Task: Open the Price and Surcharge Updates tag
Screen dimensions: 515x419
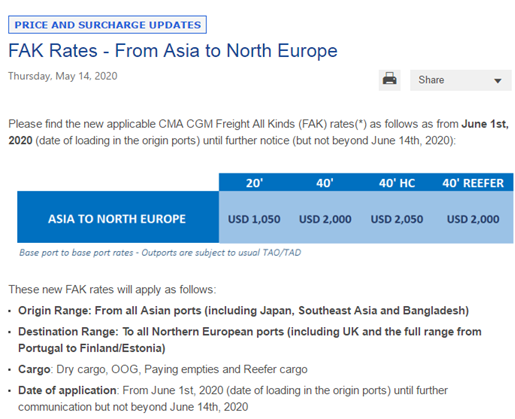Action: tap(107, 25)
